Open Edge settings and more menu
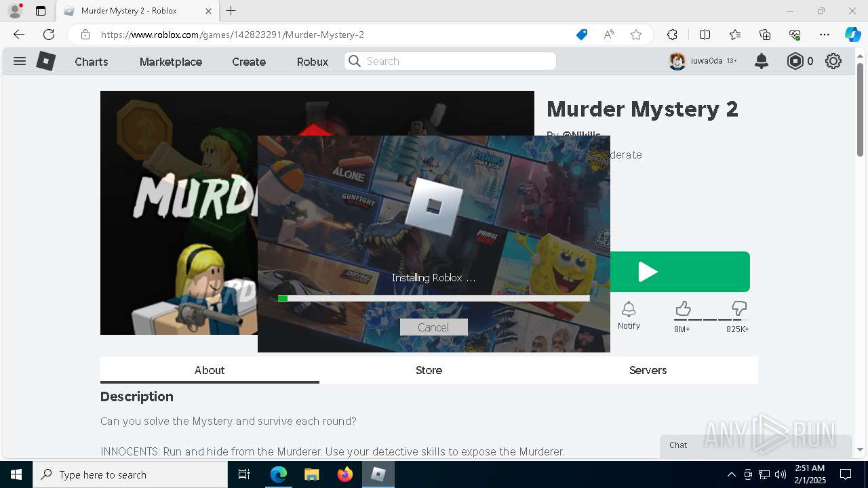The height and width of the screenshot is (488, 868). pyautogui.click(x=825, y=35)
